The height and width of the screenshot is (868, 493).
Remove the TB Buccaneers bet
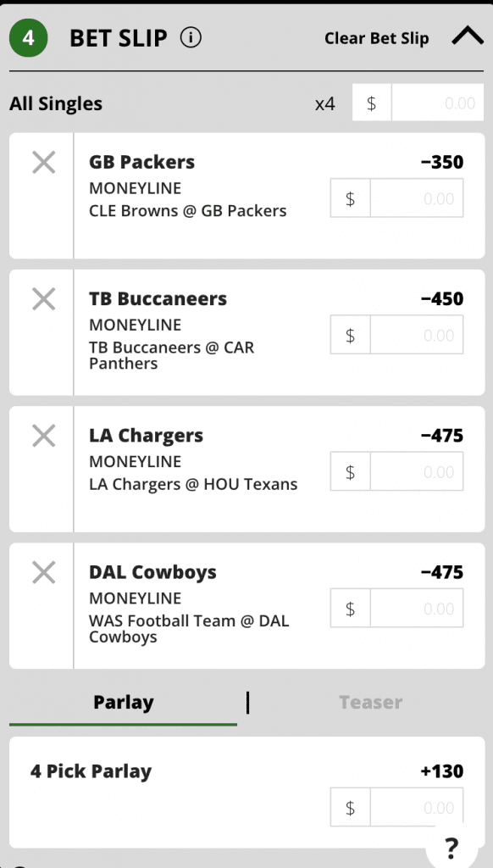point(44,299)
